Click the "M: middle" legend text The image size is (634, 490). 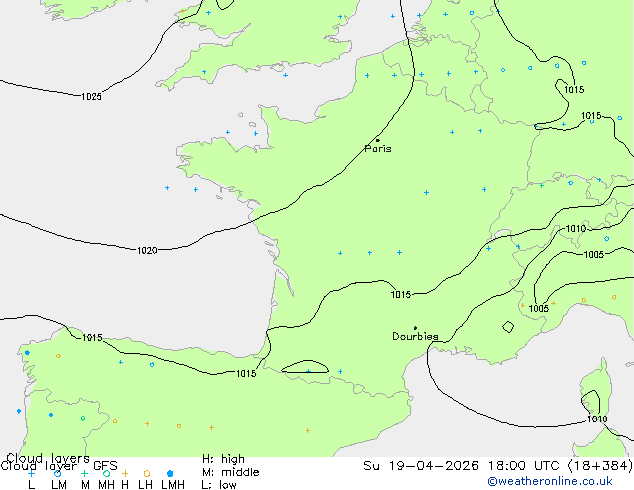click(230, 472)
